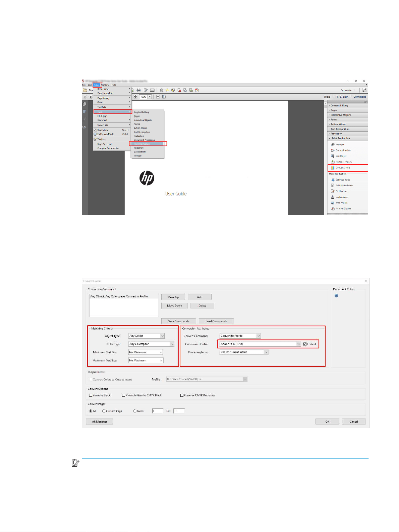Image resolution: width=399 pixels, height=532 pixels.
Task: Open Set Page Boxes
Action: click(341, 180)
